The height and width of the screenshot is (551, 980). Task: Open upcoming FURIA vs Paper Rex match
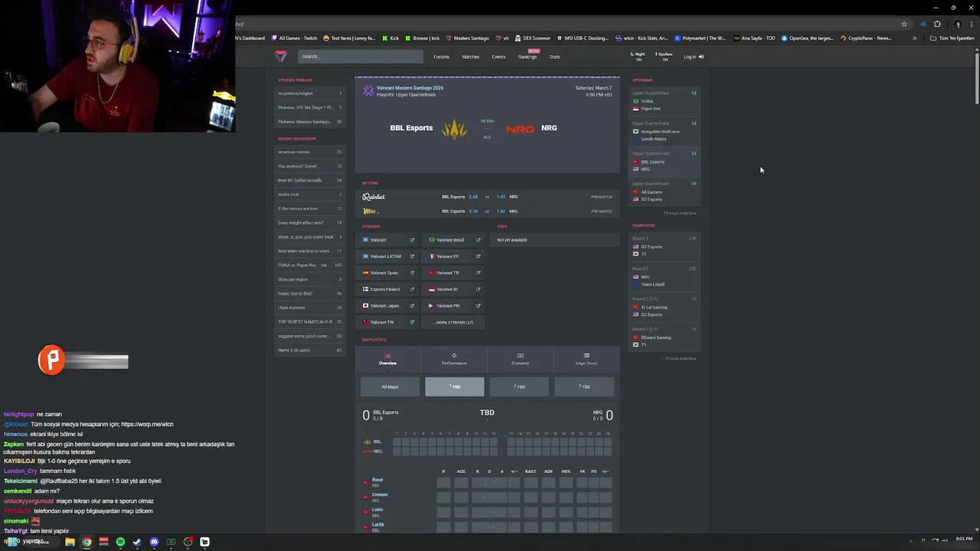pyautogui.click(x=664, y=101)
